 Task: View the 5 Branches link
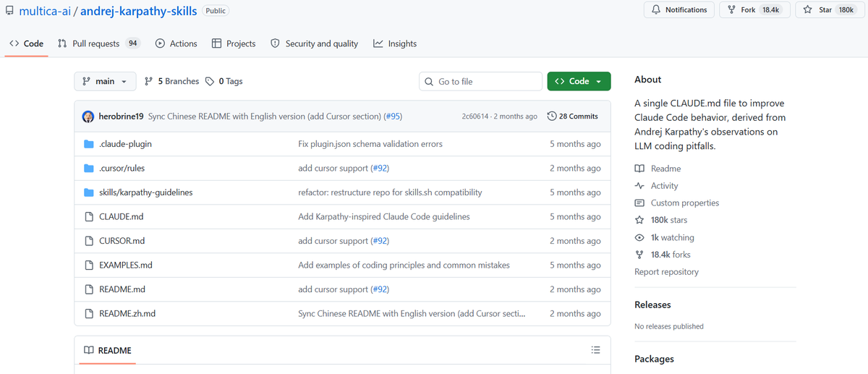coord(171,81)
